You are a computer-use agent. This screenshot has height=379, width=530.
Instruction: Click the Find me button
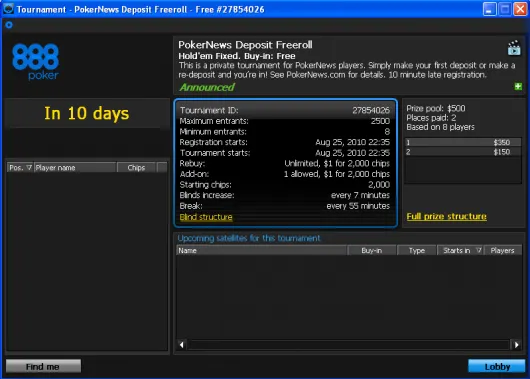(43, 366)
